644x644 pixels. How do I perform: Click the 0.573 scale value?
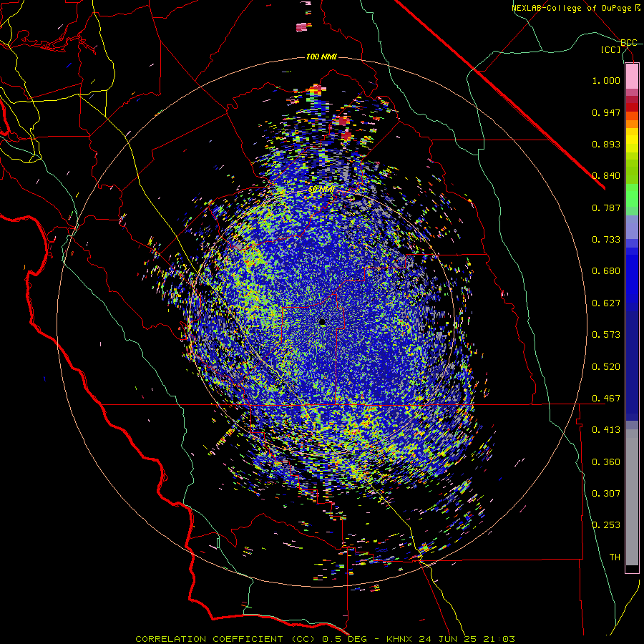pos(606,335)
